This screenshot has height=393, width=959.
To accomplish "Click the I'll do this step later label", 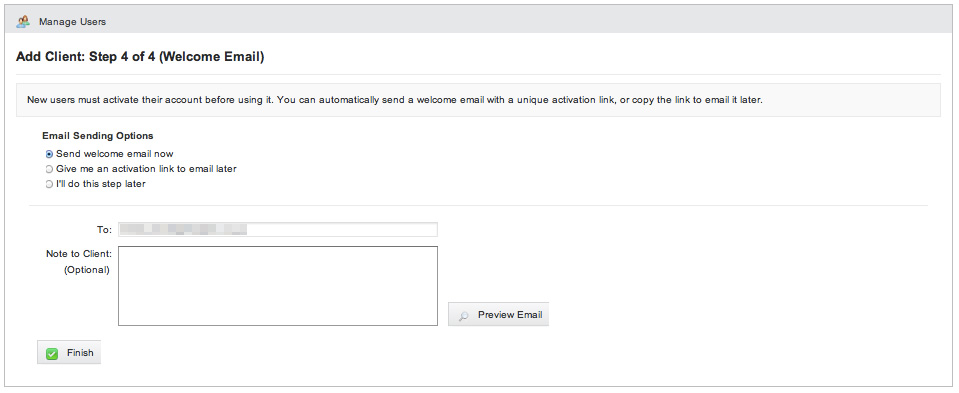I will pos(101,183).
